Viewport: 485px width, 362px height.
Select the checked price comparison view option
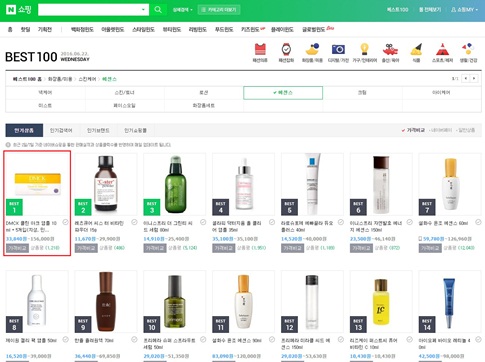coord(413,130)
